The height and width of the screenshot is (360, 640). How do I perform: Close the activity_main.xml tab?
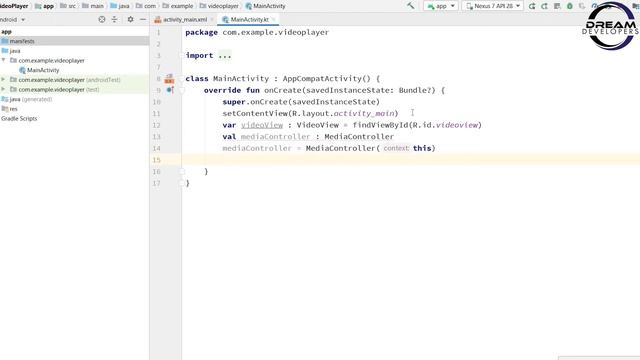pyautogui.click(x=212, y=20)
